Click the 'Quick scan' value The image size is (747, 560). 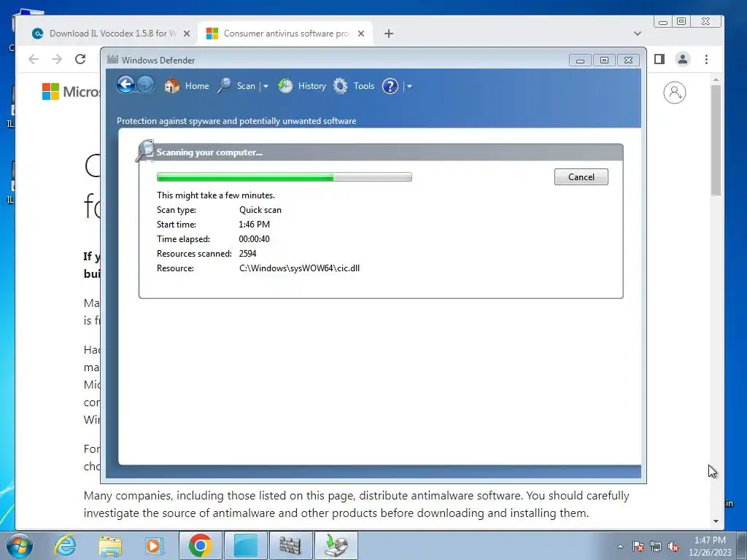(260, 210)
